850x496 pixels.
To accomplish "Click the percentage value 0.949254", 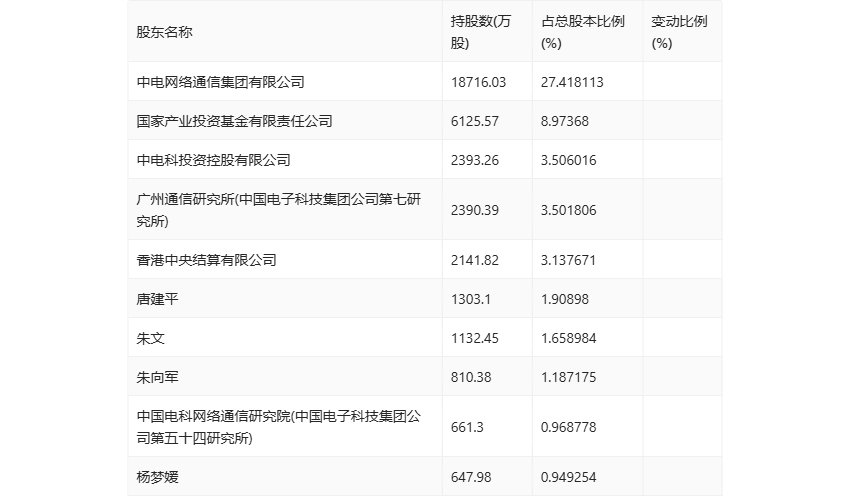I will [568, 476].
